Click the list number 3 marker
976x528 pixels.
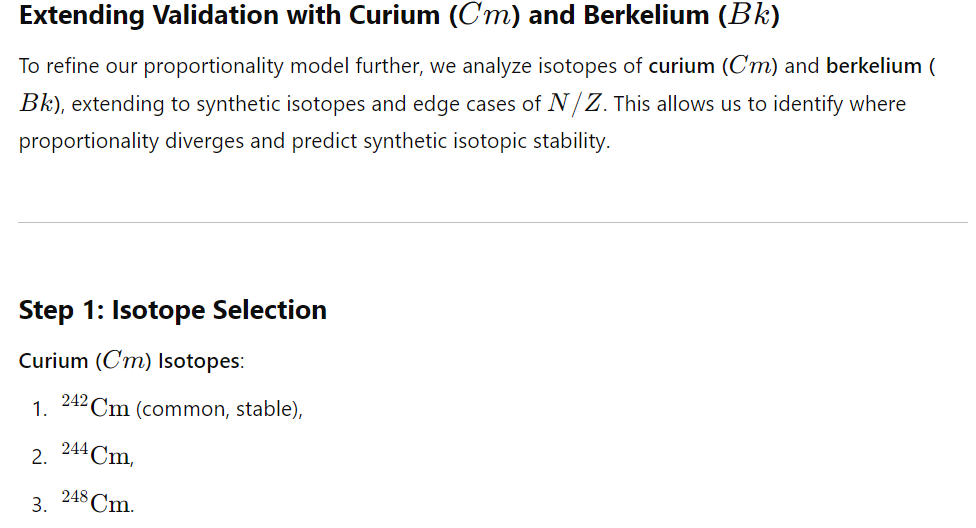pyautogui.click(x=39, y=504)
